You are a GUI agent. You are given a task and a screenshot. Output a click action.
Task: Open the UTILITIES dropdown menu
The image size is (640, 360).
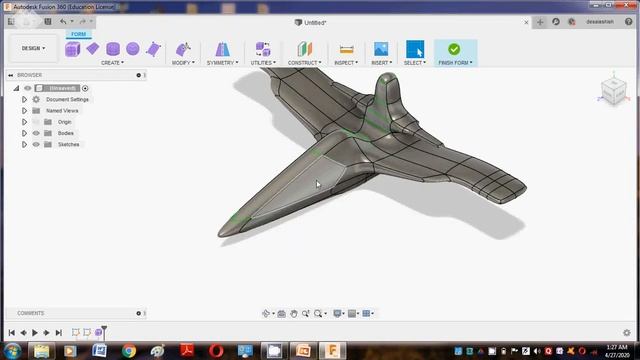(x=263, y=63)
